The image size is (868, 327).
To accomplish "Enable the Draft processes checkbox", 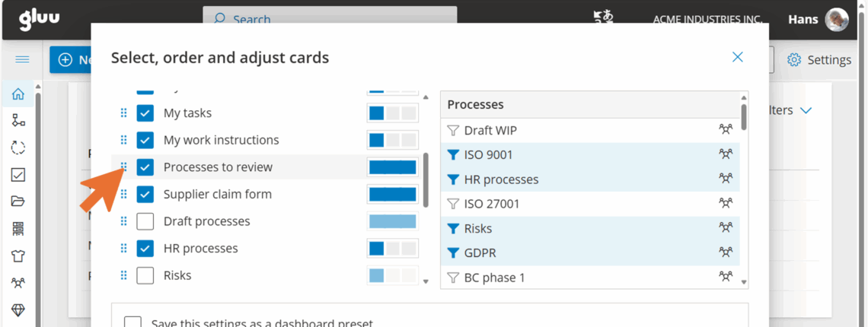I will (145, 221).
